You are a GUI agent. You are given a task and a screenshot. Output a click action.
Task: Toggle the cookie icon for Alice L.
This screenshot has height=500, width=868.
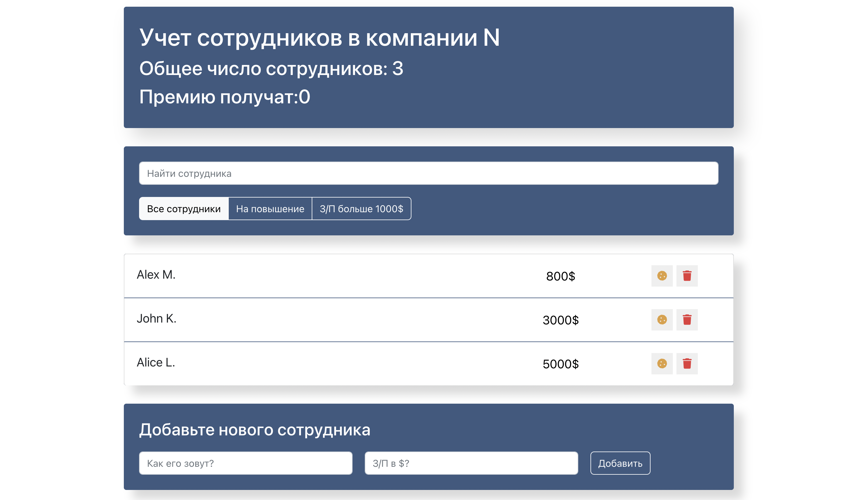point(662,364)
